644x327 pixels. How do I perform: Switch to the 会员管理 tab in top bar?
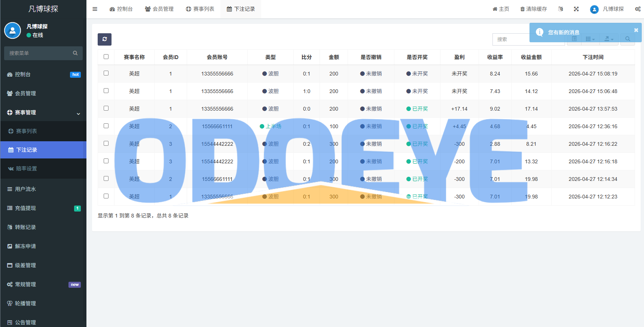coord(159,9)
